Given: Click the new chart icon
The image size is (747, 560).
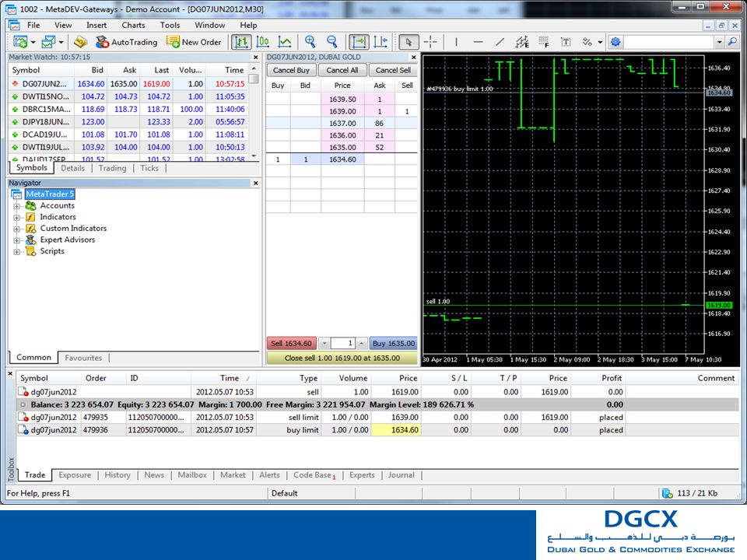Looking at the screenshot, I should pyautogui.click(x=20, y=42).
